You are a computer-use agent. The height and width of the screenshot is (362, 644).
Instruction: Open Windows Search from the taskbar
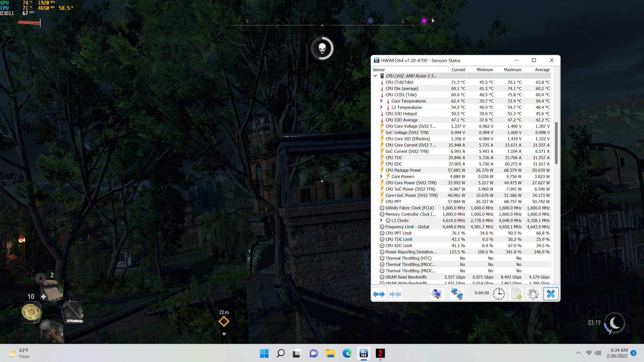(280, 353)
